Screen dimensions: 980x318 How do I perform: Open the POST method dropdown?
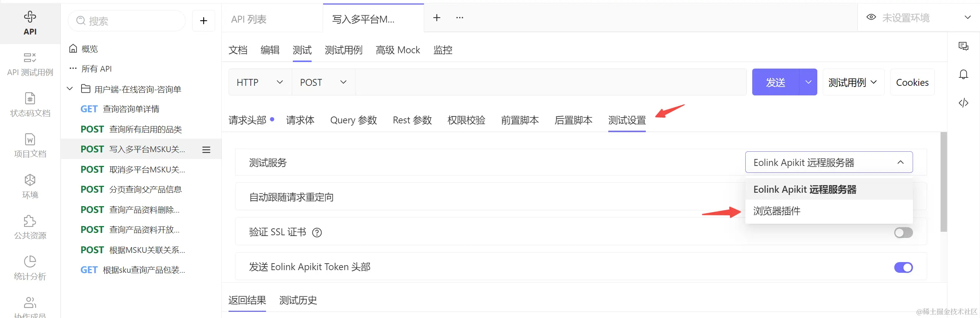[323, 82]
